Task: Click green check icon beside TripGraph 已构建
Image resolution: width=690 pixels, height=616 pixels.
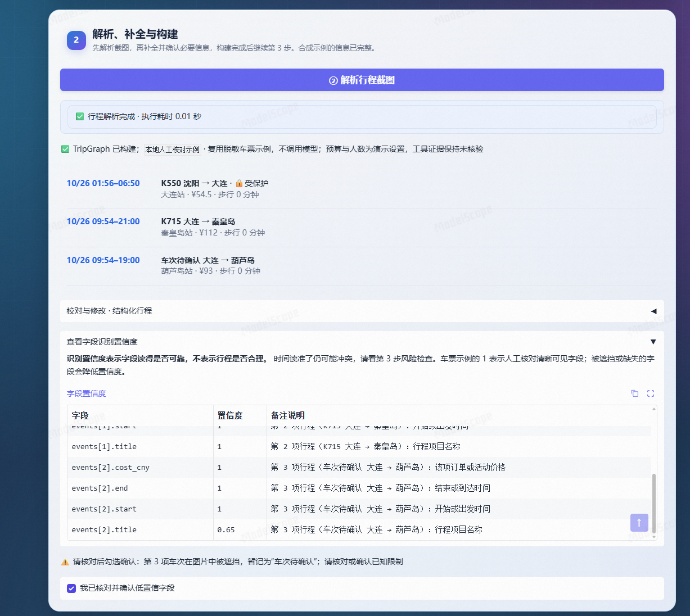Action: (65, 149)
